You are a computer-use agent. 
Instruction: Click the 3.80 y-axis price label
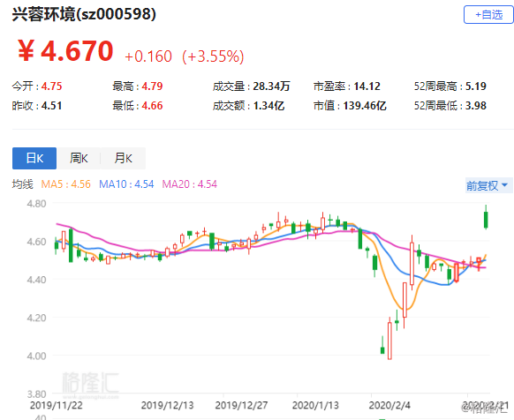(36, 394)
